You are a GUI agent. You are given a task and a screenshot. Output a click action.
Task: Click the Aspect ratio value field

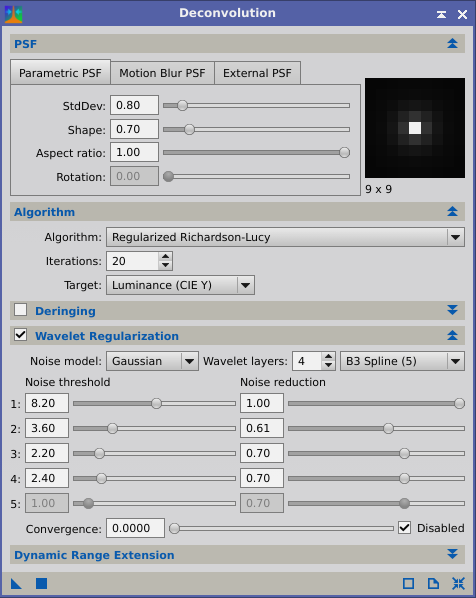point(134,153)
